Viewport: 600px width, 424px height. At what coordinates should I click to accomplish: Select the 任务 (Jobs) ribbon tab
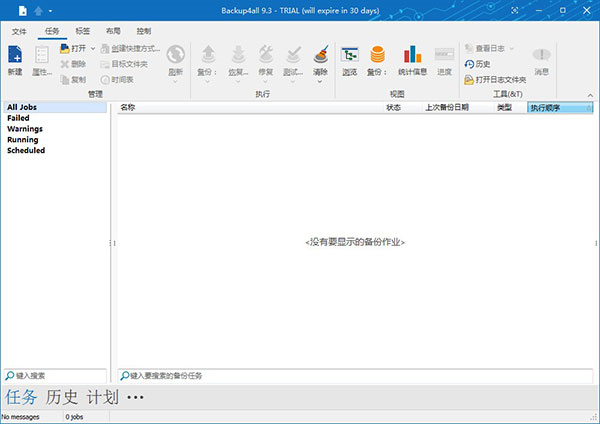[52, 31]
